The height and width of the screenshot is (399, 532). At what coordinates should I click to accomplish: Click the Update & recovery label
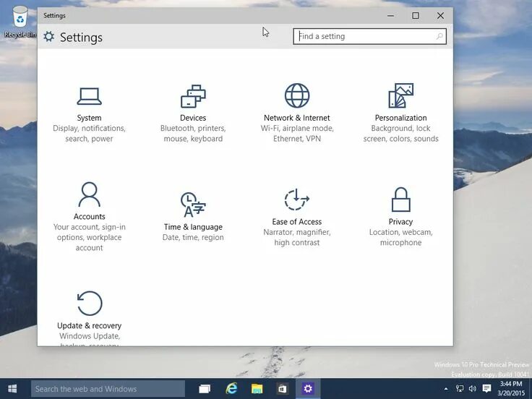click(x=89, y=325)
